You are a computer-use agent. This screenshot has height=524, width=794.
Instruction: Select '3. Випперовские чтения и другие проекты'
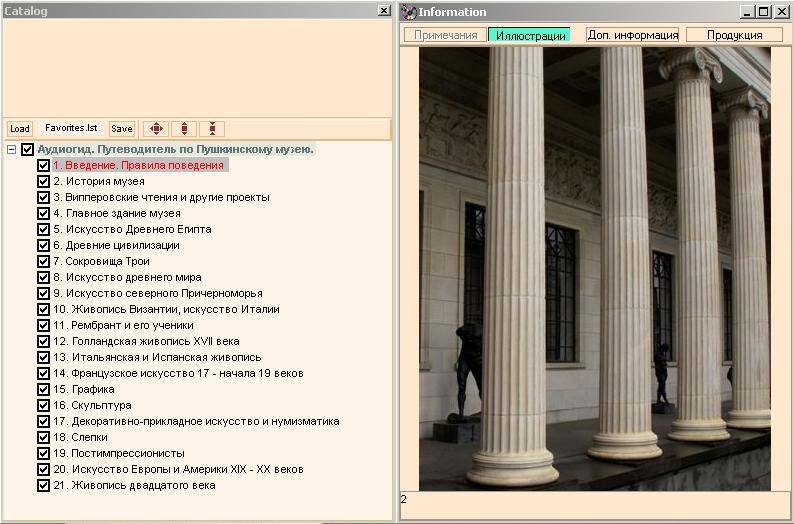tap(161, 197)
